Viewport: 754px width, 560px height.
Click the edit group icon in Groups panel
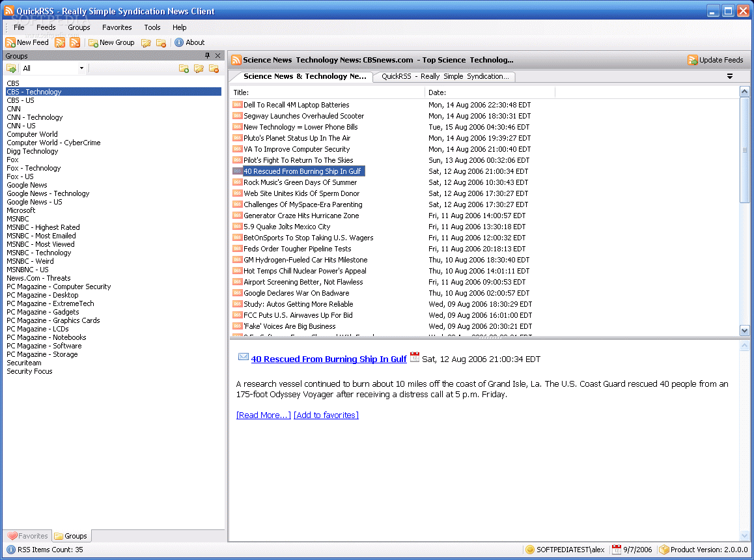199,68
